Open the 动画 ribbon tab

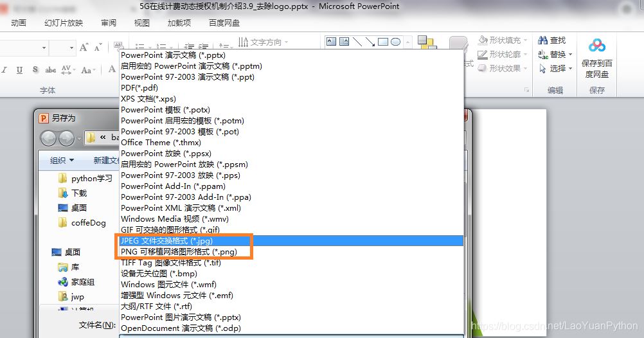click(x=19, y=23)
